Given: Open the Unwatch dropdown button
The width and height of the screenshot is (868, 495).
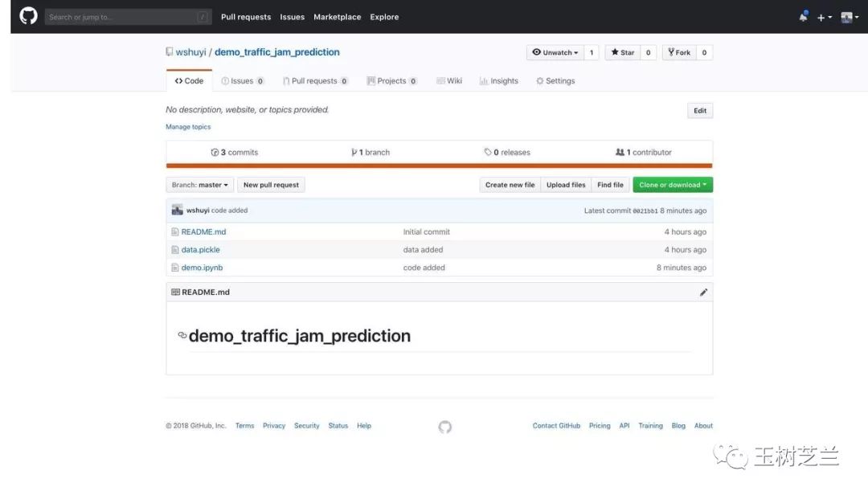Looking at the screenshot, I should click(x=555, y=52).
